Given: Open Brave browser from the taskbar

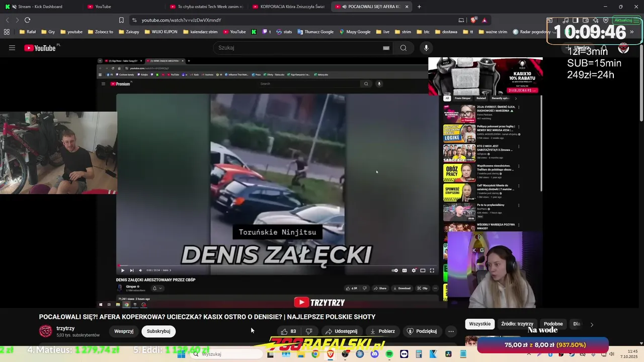Looking at the screenshot, I should tap(330, 354).
